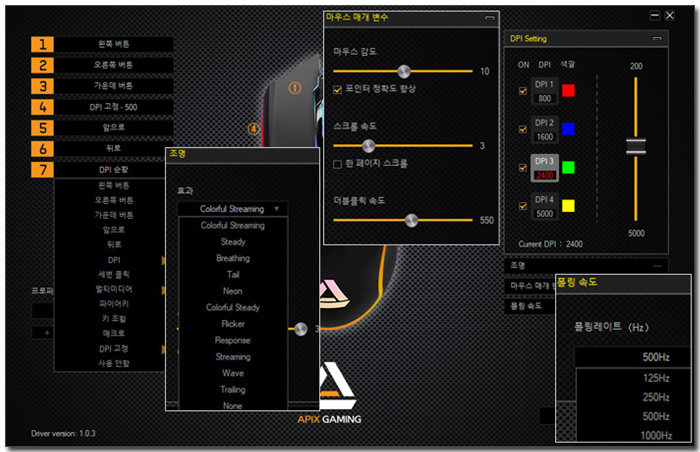This screenshot has height=452, width=700.
Task: Collapse the mouse parameters panel (마우스 매개 변수)
Action: click(x=489, y=18)
